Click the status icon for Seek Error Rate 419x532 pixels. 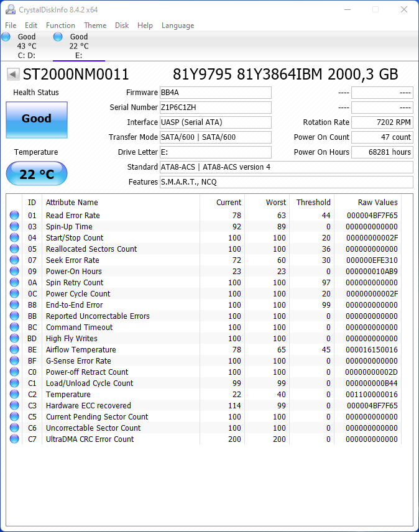click(x=14, y=260)
